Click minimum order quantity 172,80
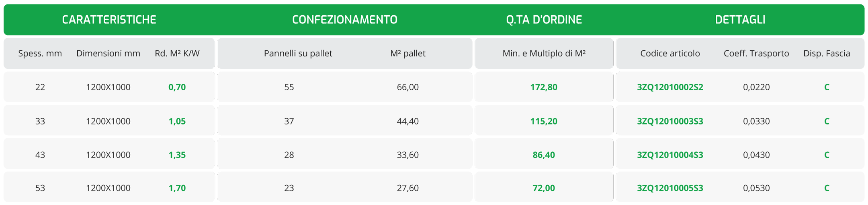The width and height of the screenshot is (868, 205). coord(544,87)
